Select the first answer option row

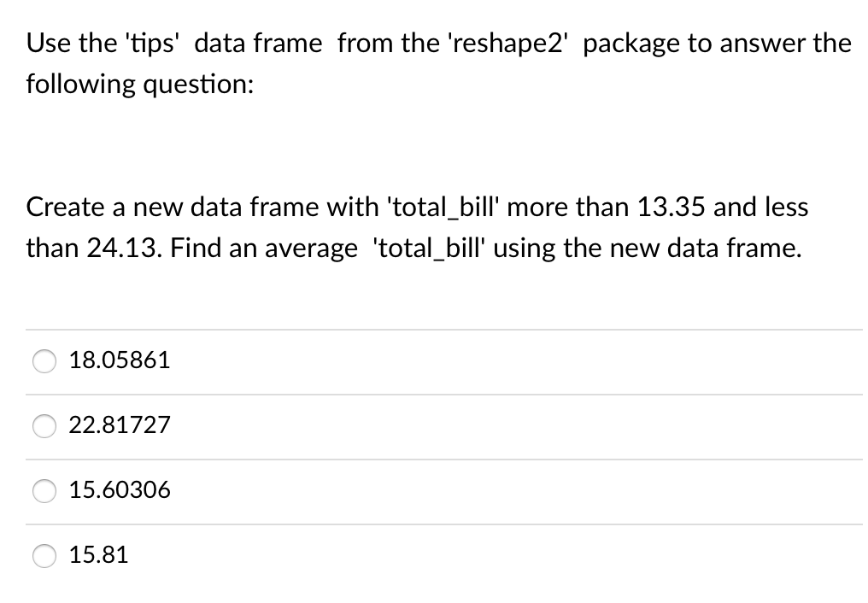pos(342,361)
